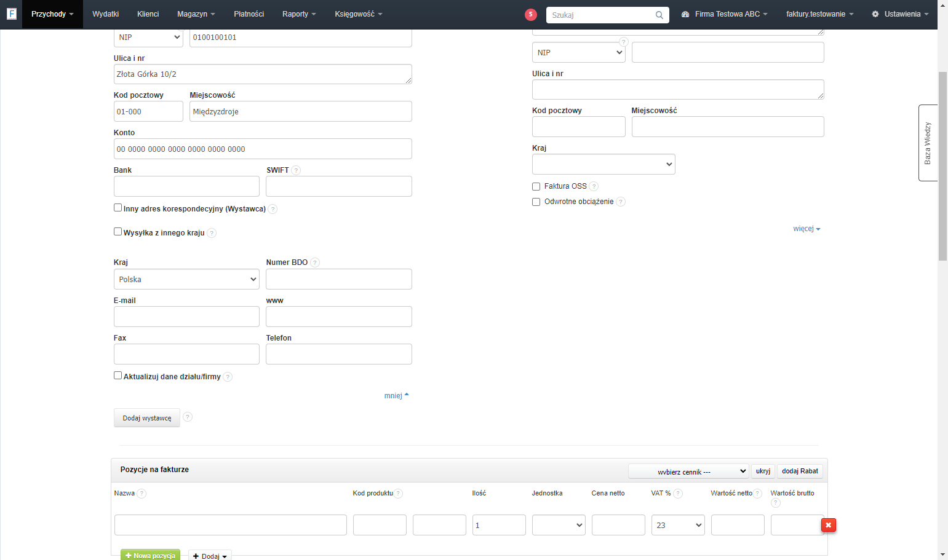Open the Raporty menu
Screen dimensions: 948x560
click(299, 14)
